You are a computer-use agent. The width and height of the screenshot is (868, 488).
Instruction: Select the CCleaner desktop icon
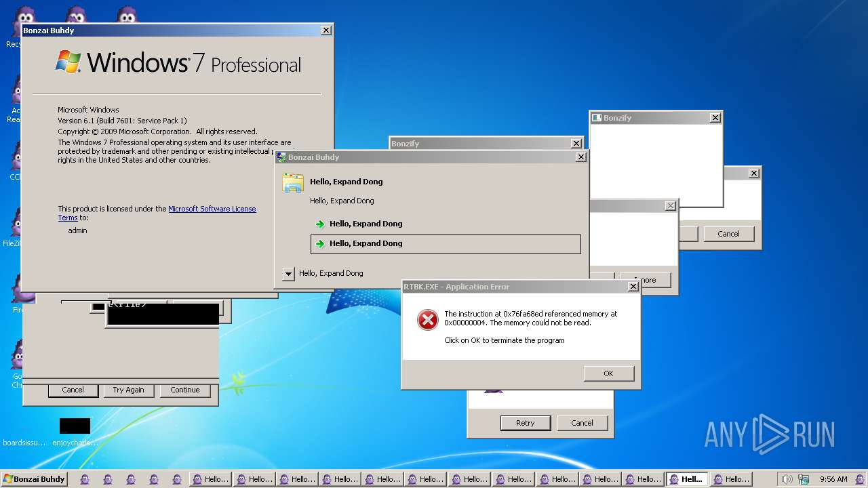[x=14, y=161]
